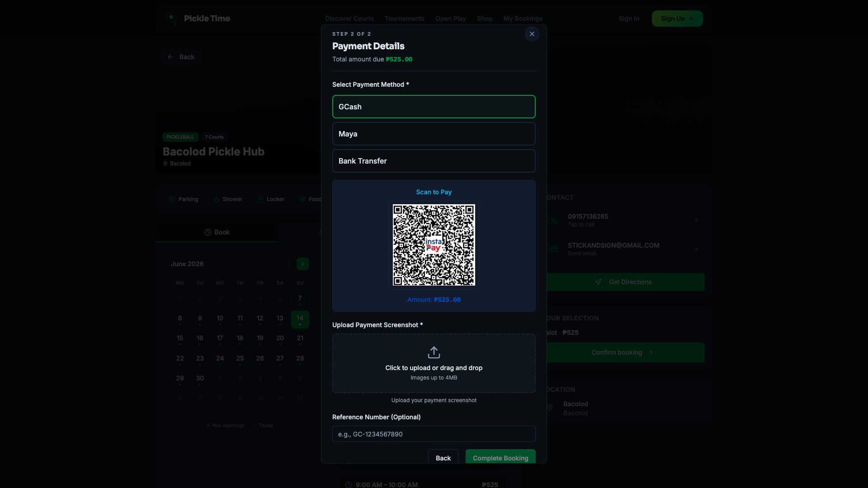Go to Open Play section
Viewport: 868px width, 488px height.
[x=451, y=19]
